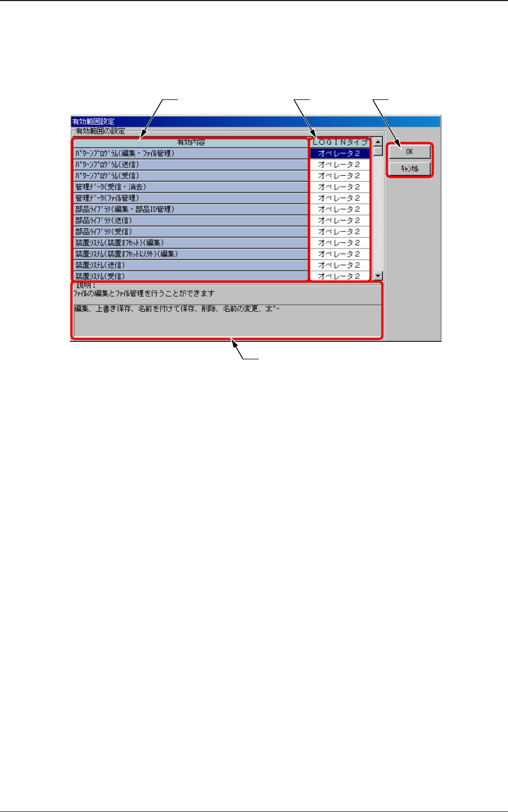This screenshot has height=812, width=508.
Task: Click the 有効内容 column header
Action: click(x=191, y=143)
